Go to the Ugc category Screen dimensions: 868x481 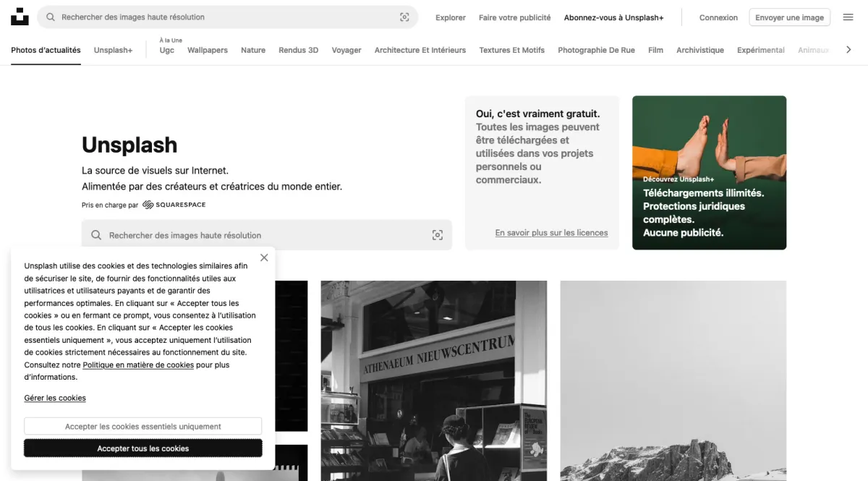click(x=167, y=50)
